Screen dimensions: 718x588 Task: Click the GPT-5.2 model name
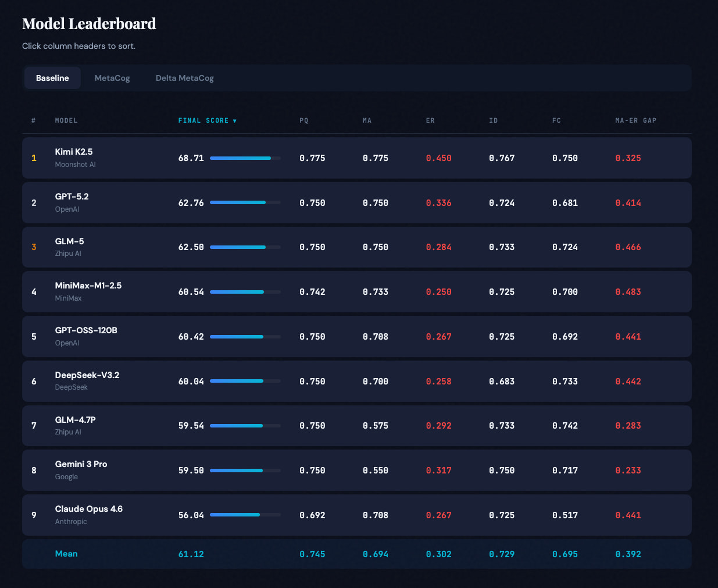tap(72, 197)
